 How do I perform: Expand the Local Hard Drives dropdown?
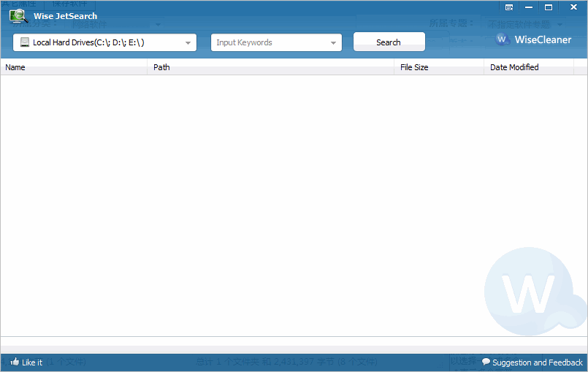tap(188, 43)
